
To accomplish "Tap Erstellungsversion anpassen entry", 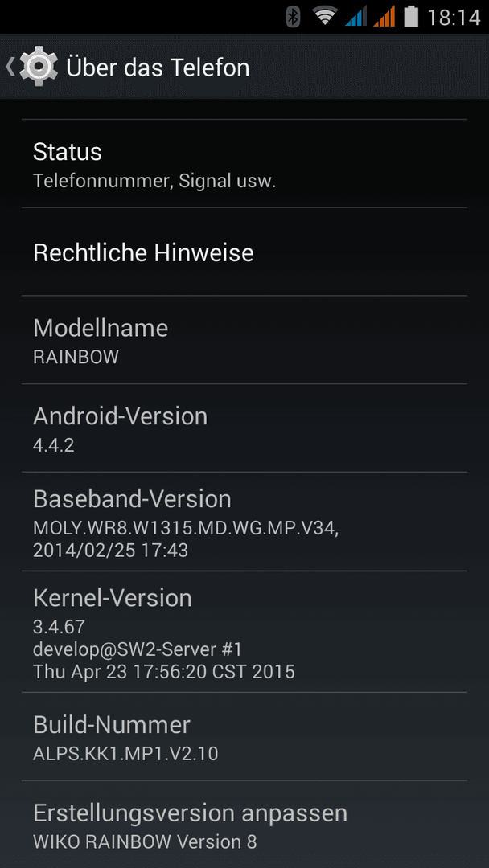I will click(x=244, y=825).
